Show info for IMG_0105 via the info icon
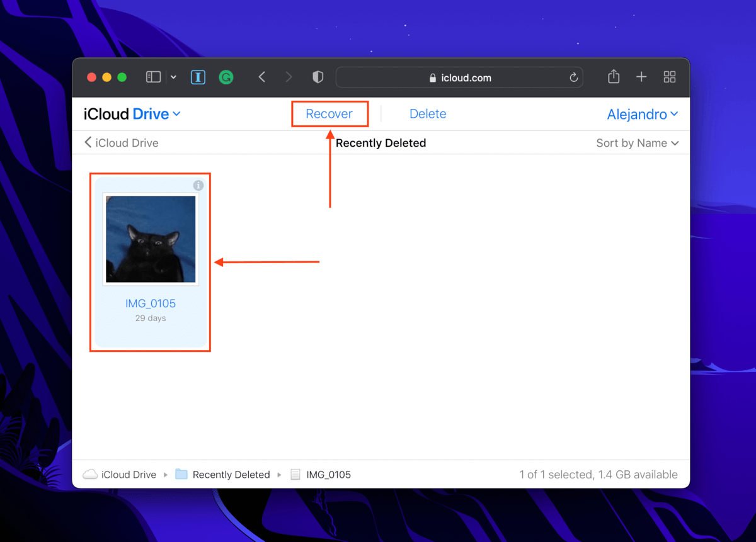 pyautogui.click(x=198, y=185)
